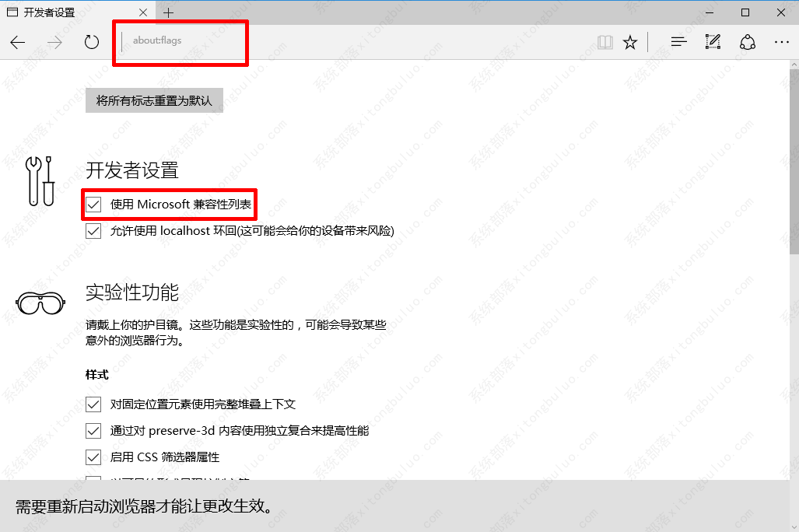Image resolution: width=799 pixels, height=532 pixels.
Task: Open Reading view
Action: (605, 42)
